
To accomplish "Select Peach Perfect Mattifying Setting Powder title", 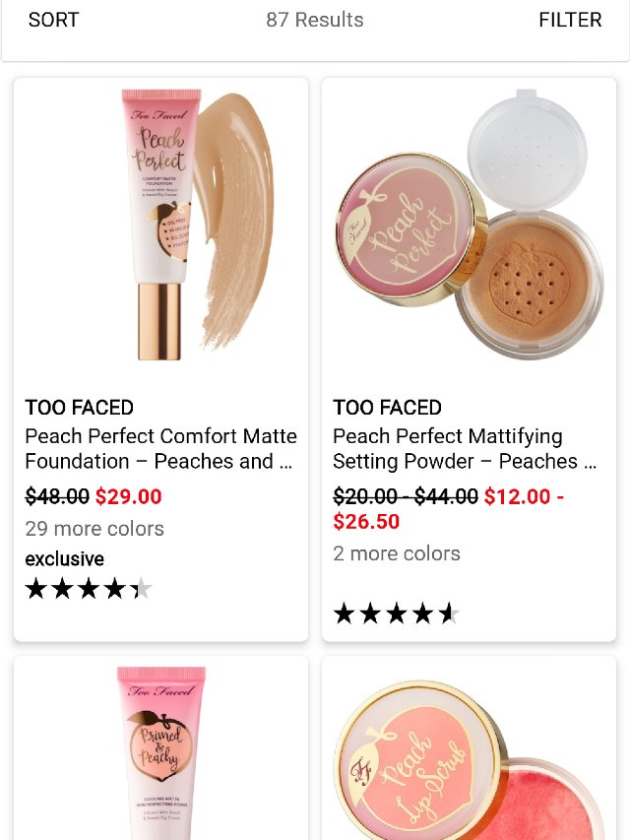I will coord(465,448).
